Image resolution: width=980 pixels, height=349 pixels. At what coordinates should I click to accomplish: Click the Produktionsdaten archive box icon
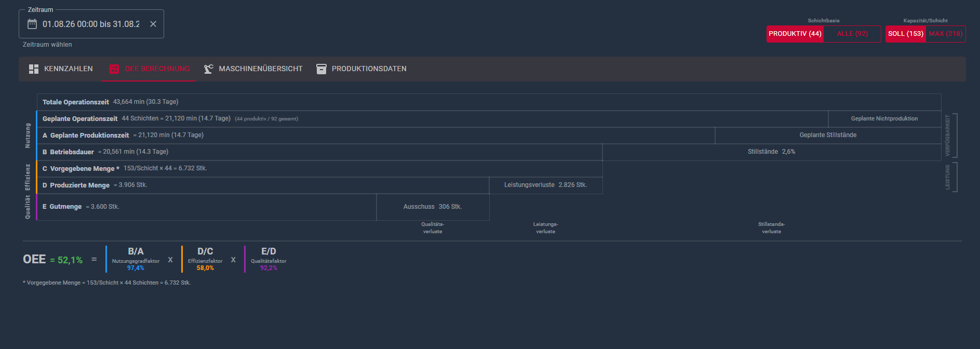coord(321,69)
